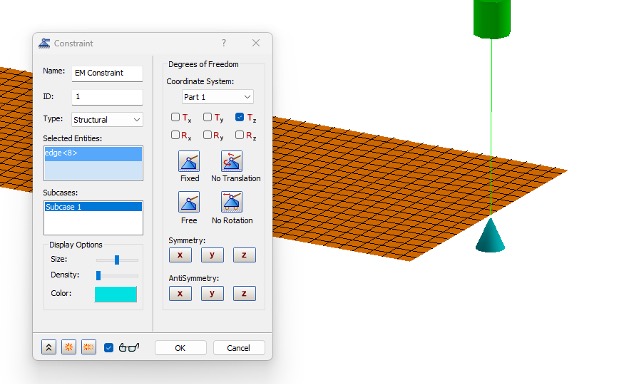Apply the No Translation preset icon
Screen dimensions: 624x384
pyautogui.click(x=232, y=161)
